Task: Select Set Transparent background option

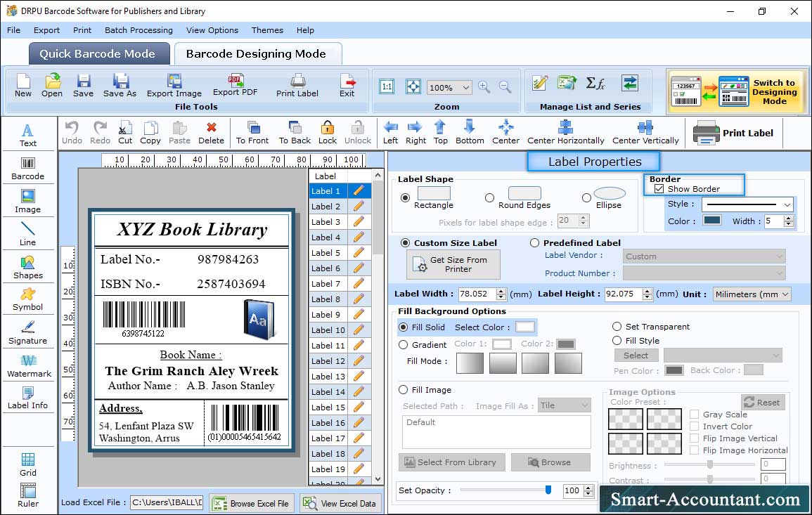Action: pyautogui.click(x=617, y=327)
